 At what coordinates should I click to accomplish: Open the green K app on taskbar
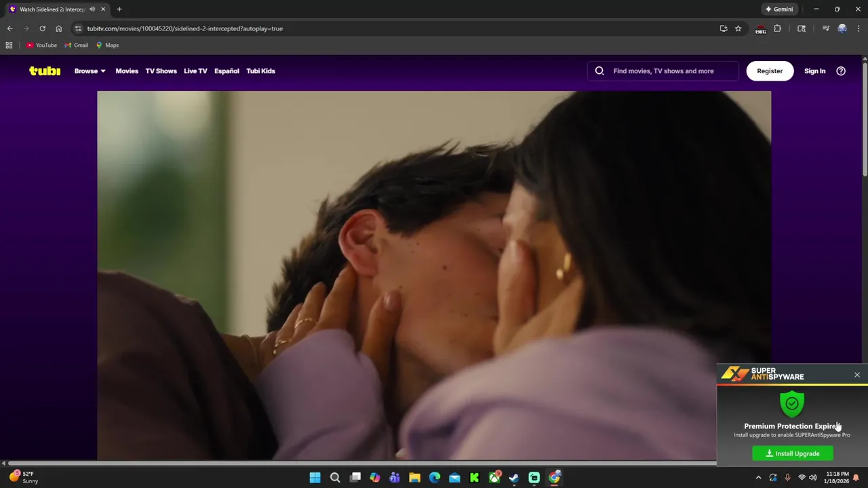[x=474, y=478]
